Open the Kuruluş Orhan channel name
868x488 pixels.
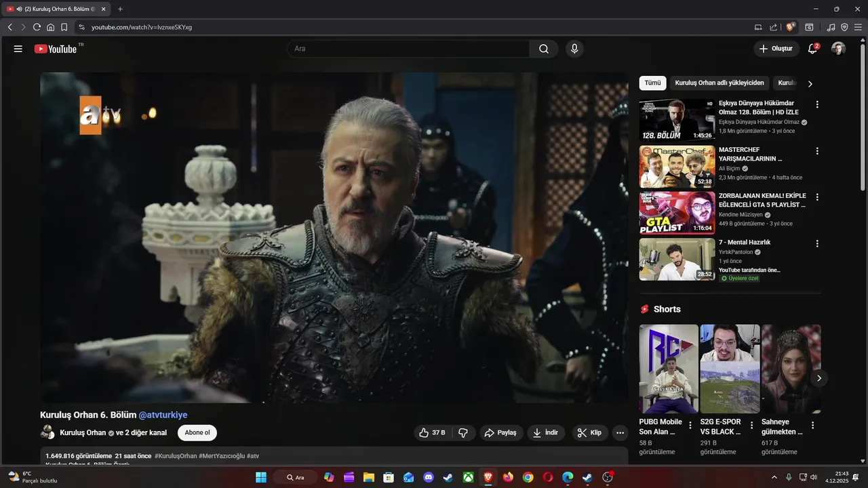tap(83, 432)
